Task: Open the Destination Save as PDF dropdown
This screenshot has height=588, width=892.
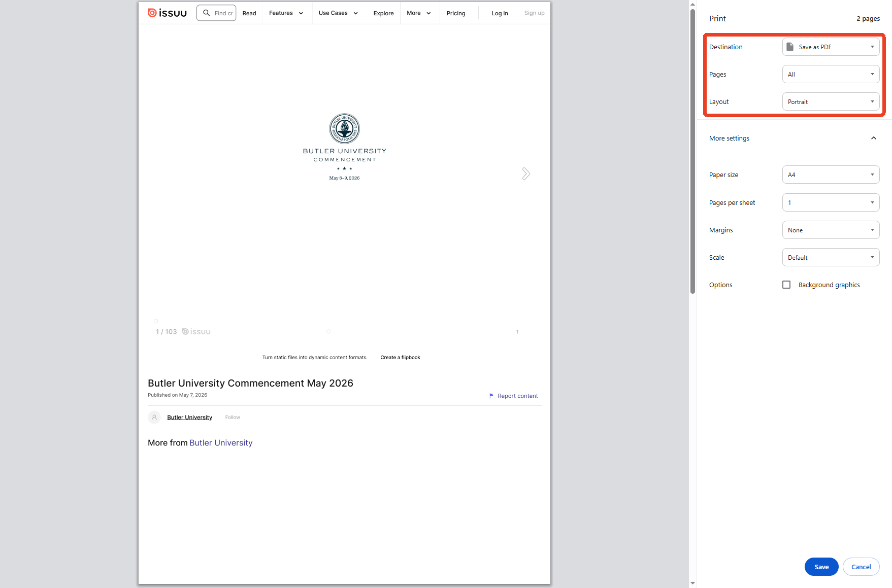Action: click(831, 47)
